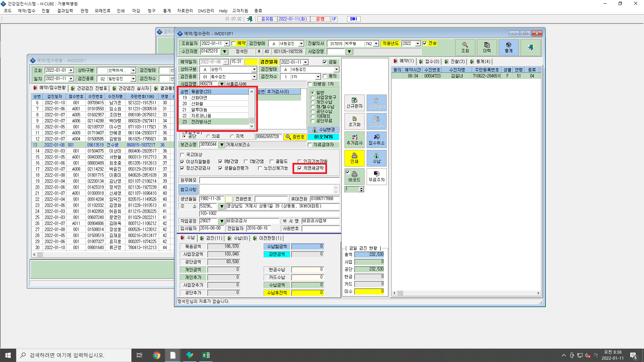Screen dimensions: 644x362
Task: Select the 사업장청구 radio button
Action: 313,98
